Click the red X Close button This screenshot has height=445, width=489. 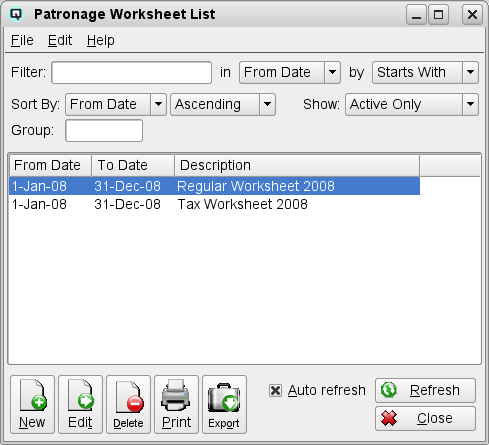coord(425,418)
